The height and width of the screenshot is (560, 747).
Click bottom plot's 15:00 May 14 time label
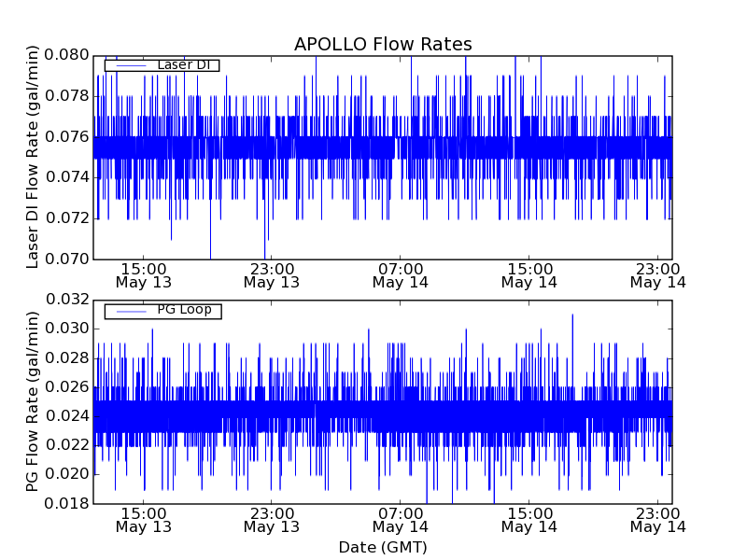(x=529, y=519)
